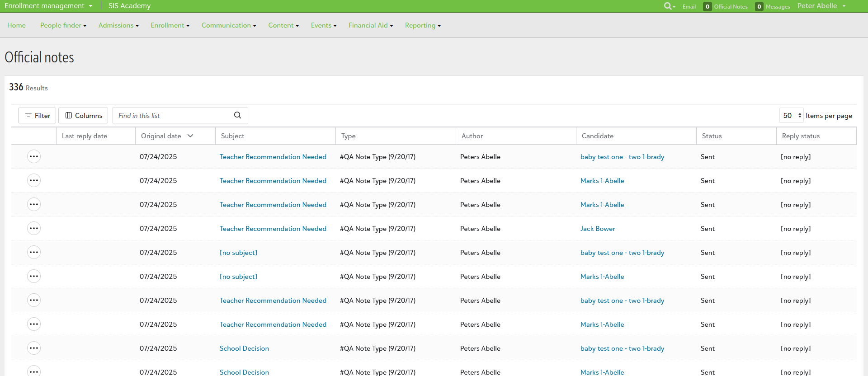Image resolution: width=868 pixels, height=376 pixels.
Task: Open the Jack Bower candidate link
Action: click(597, 229)
